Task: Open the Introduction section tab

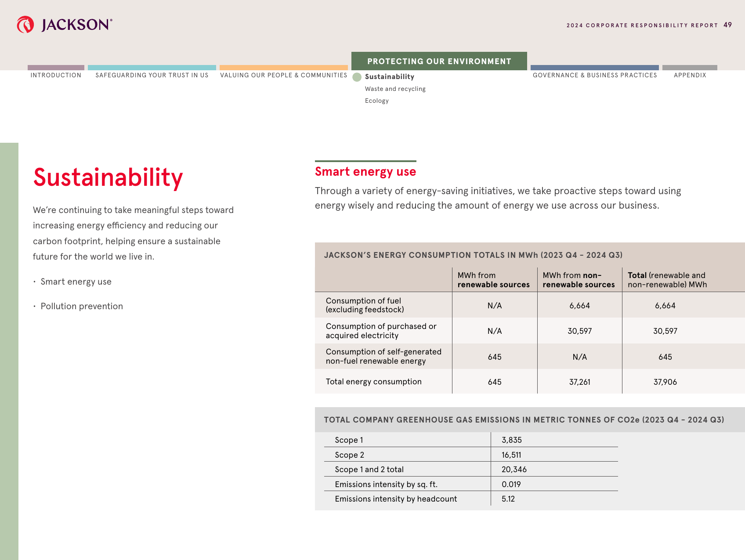Action: [56, 75]
